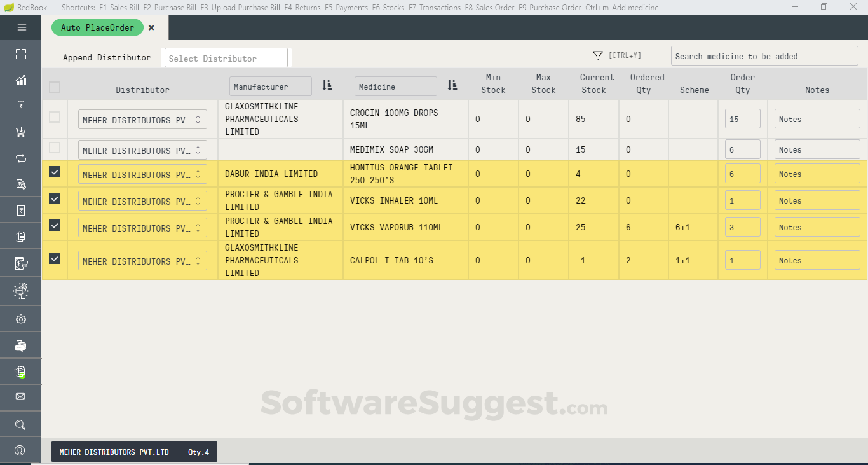The height and width of the screenshot is (465, 868).
Task: Open the settings gear in sidebar
Action: (x=21, y=319)
